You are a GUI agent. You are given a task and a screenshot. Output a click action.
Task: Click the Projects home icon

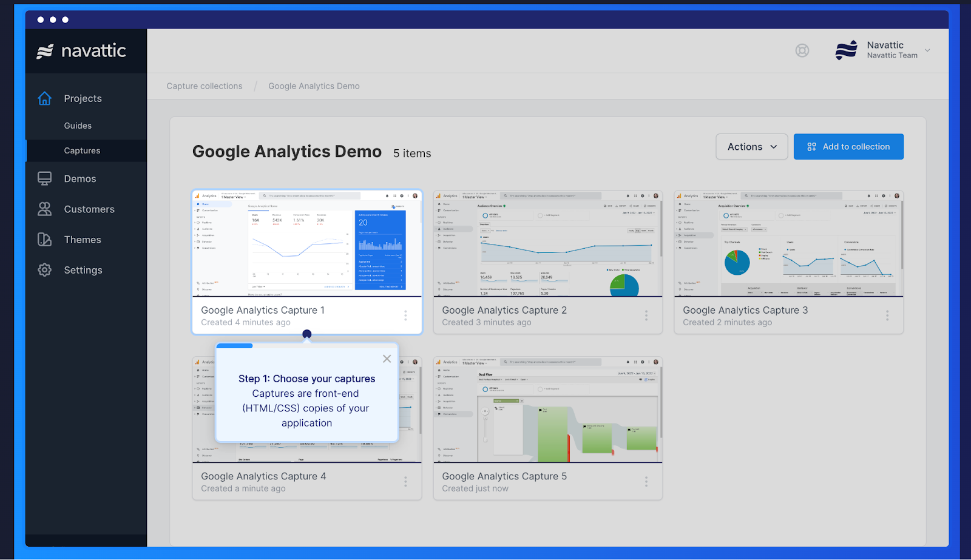45,98
